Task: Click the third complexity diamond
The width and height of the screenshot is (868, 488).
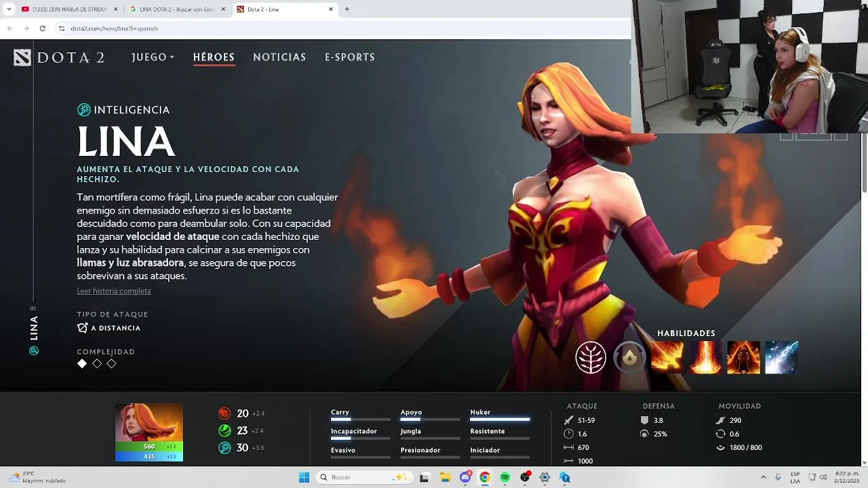Action: click(x=112, y=364)
